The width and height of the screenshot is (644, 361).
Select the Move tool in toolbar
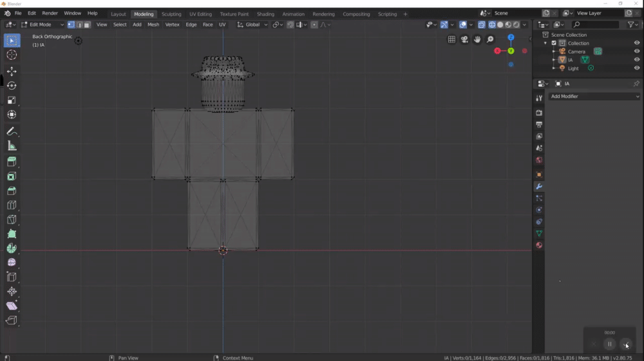point(12,72)
